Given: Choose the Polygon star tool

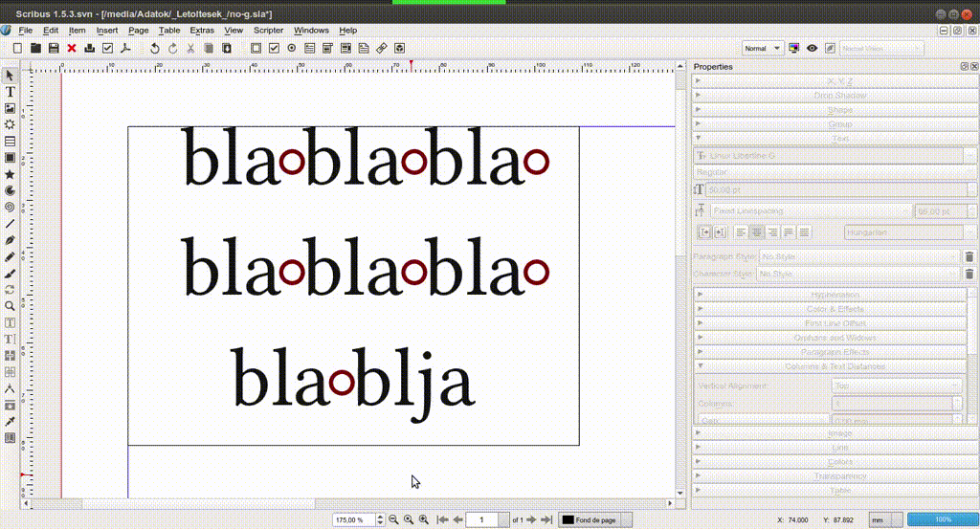Looking at the screenshot, I should 10,174.
